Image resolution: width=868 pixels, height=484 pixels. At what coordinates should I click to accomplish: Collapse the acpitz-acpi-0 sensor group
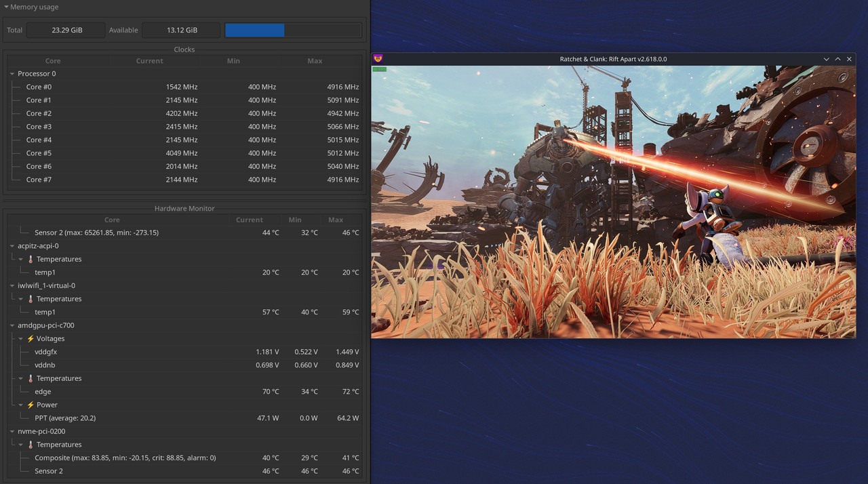12,246
